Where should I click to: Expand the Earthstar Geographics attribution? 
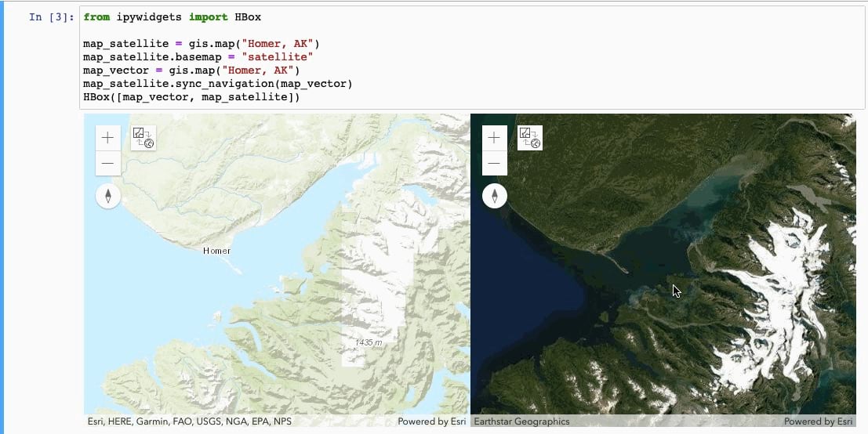[x=521, y=421]
